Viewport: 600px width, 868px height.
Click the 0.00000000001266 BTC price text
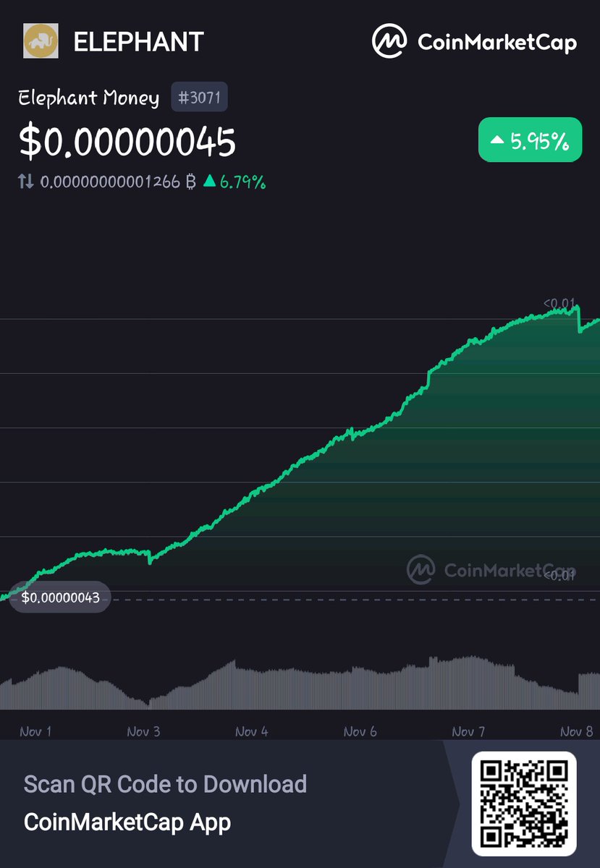click(119, 182)
